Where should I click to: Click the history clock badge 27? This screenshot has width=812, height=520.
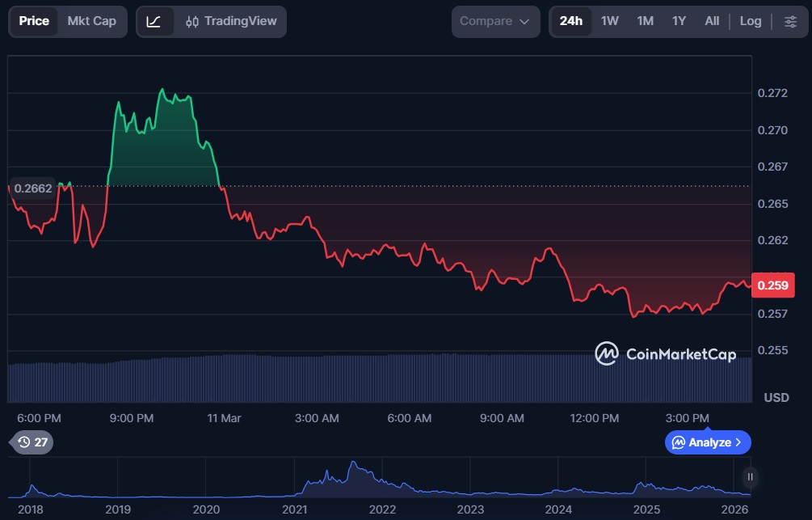(x=32, y=442)
